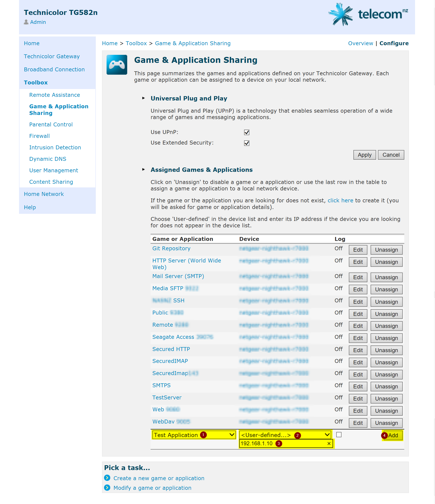Viewport: 435px width, 504px height.
Task: Click the Admin user link
Action: [38, 22]
